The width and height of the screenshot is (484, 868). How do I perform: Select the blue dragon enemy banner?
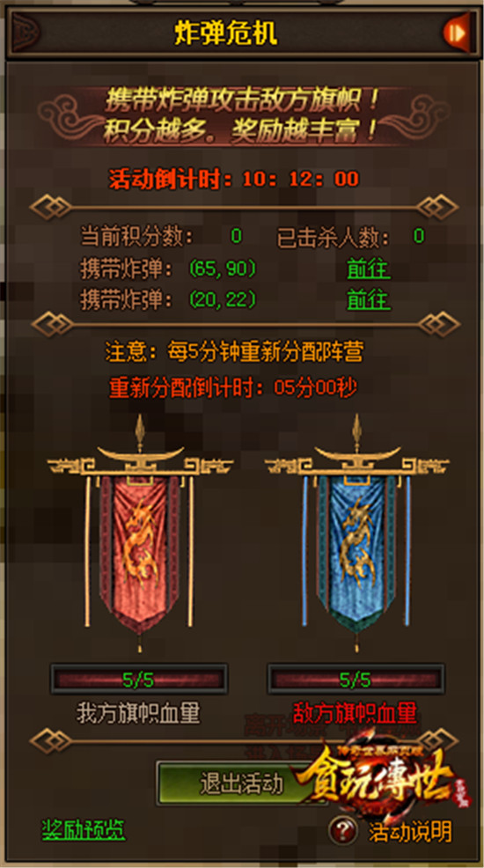[356, 533]
